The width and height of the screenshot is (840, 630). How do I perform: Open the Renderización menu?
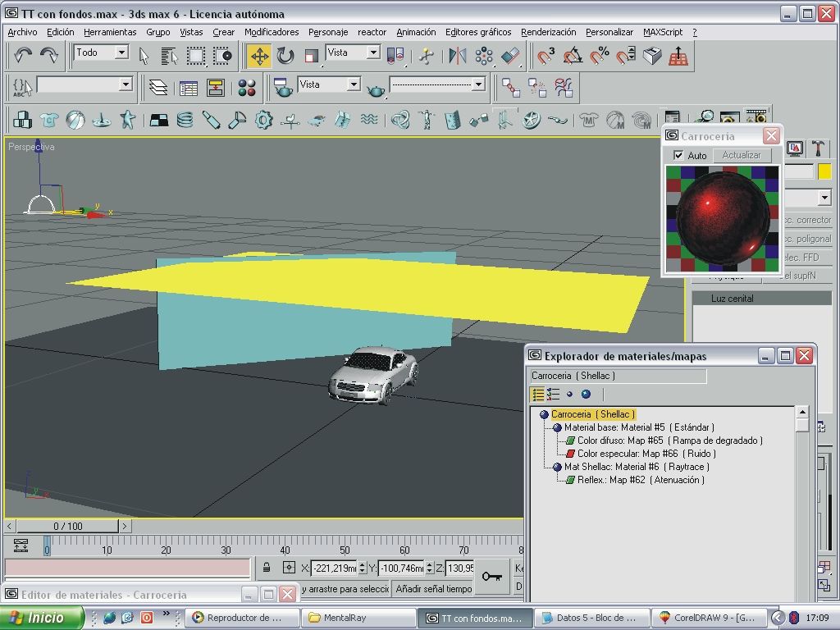click(x=548, y=32)
